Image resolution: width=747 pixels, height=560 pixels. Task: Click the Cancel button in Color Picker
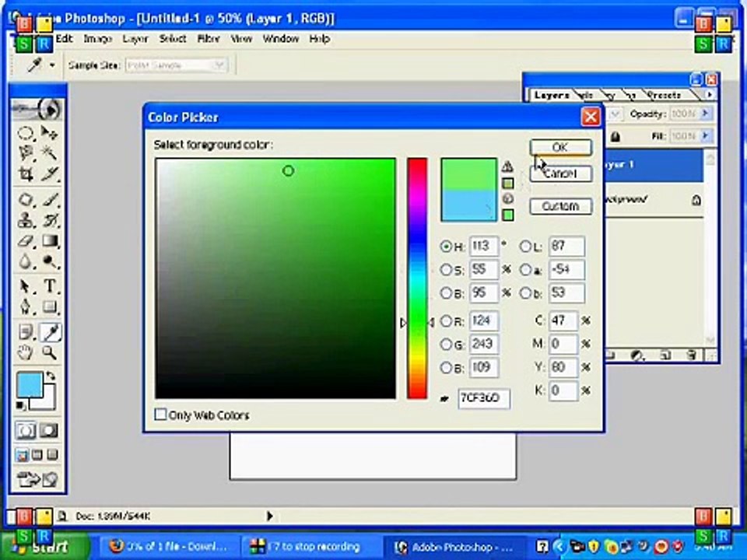(560, 173)
